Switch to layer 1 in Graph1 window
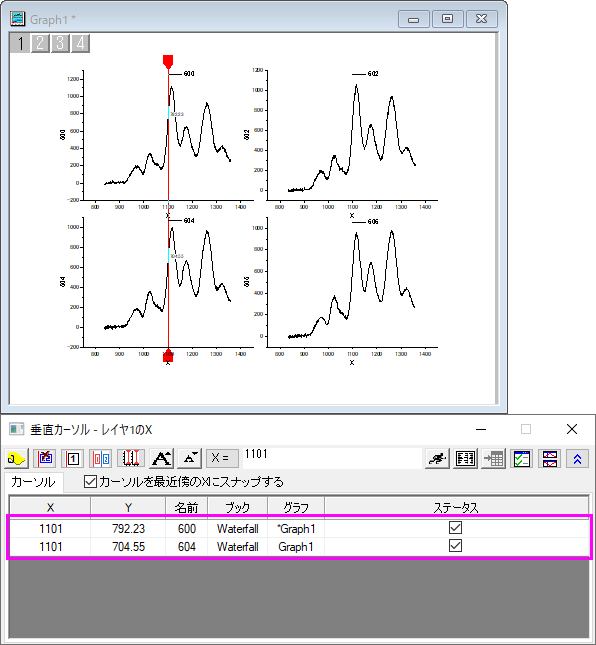596x645 pixels. [x=20, y=43]
